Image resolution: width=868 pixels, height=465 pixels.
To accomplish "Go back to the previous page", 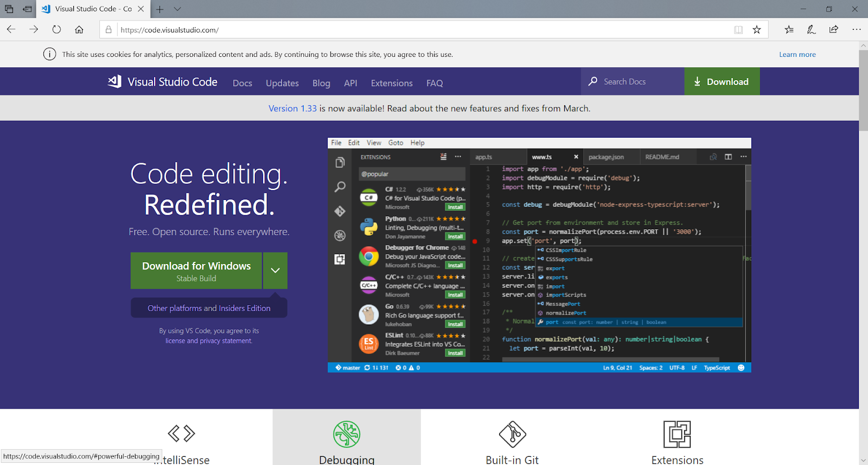I will click(x=11, y=29).
